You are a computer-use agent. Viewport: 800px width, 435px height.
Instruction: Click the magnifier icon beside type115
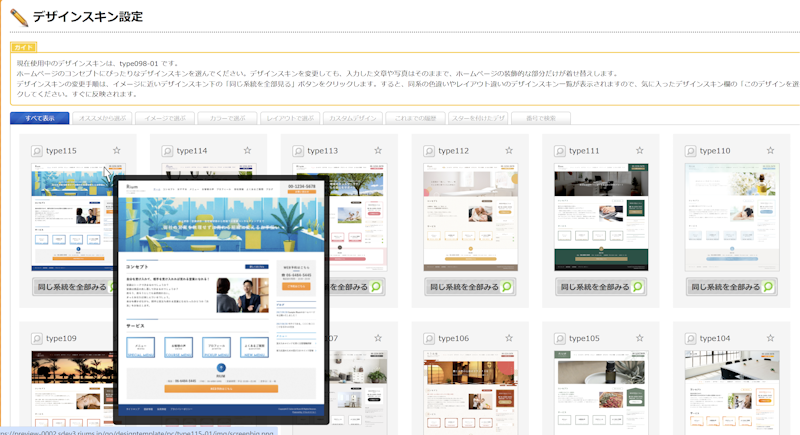coord(37,151)
